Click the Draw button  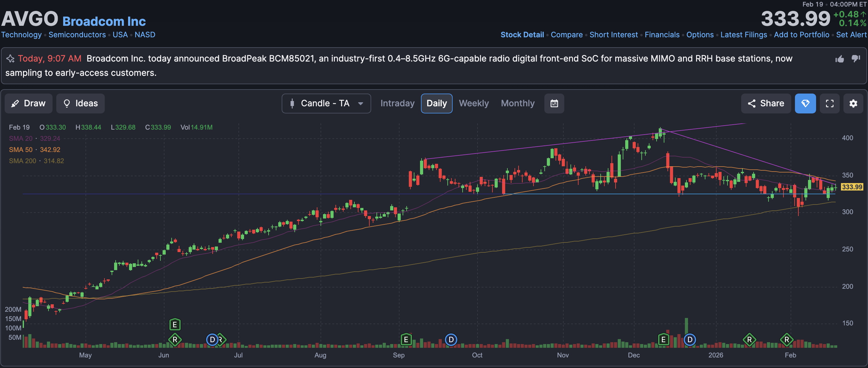click(x=28, y=103)
